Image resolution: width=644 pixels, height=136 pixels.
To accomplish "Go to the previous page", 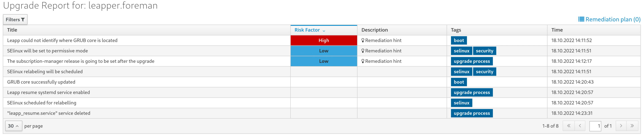I will (580, 126).
